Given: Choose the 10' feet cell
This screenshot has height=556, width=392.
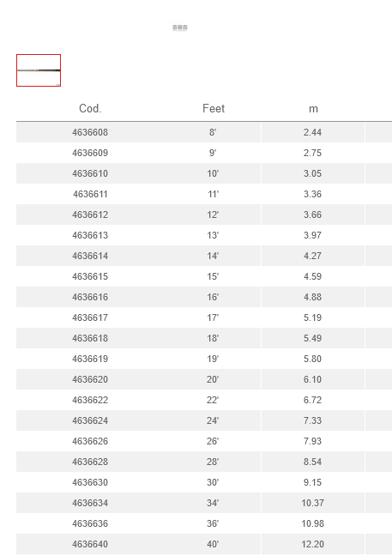Looking at the screenshot, I should pos(213,173).
